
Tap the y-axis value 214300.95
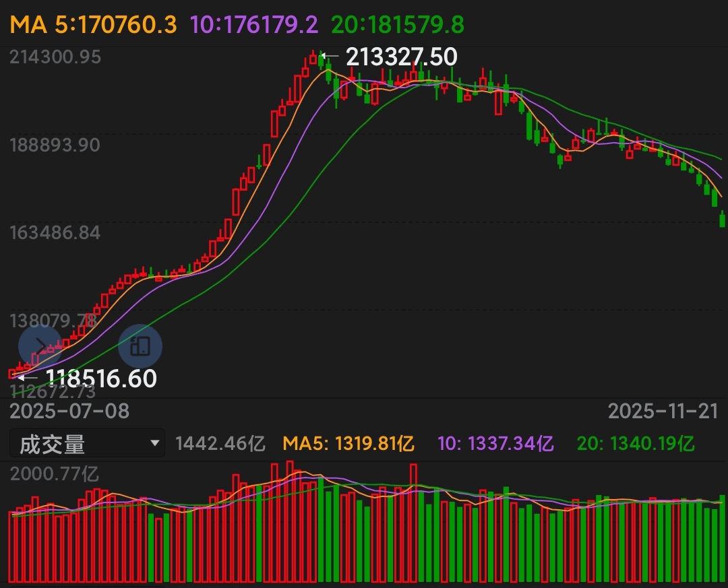coord(55,57)
